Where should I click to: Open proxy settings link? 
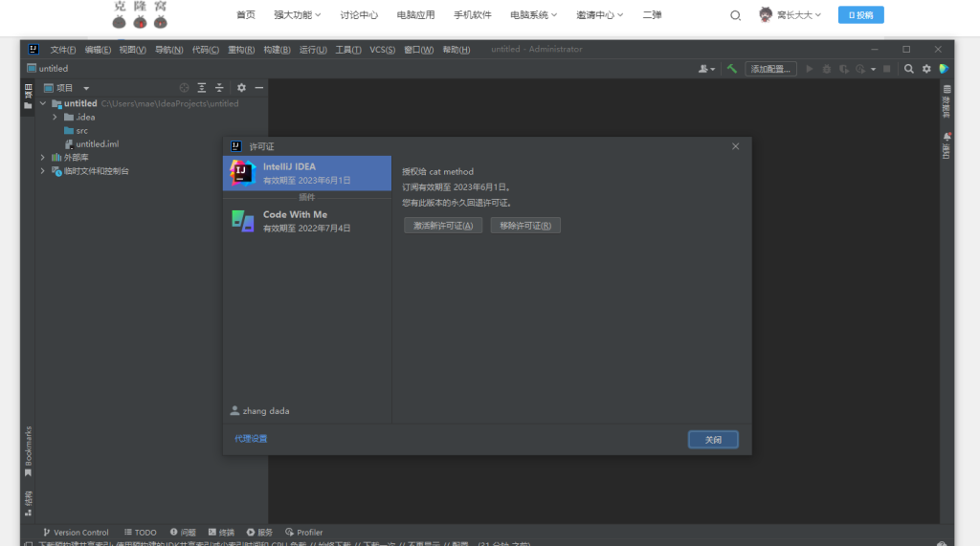click(251, 439)
